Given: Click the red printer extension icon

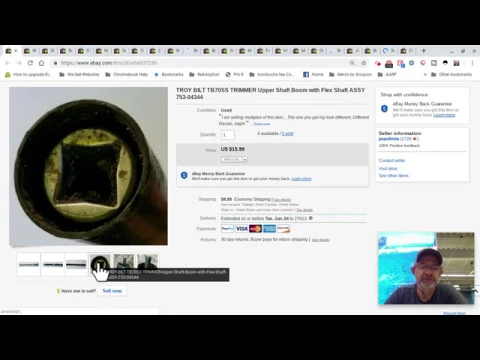Looking at the screenshot, I should pos(389,64).
